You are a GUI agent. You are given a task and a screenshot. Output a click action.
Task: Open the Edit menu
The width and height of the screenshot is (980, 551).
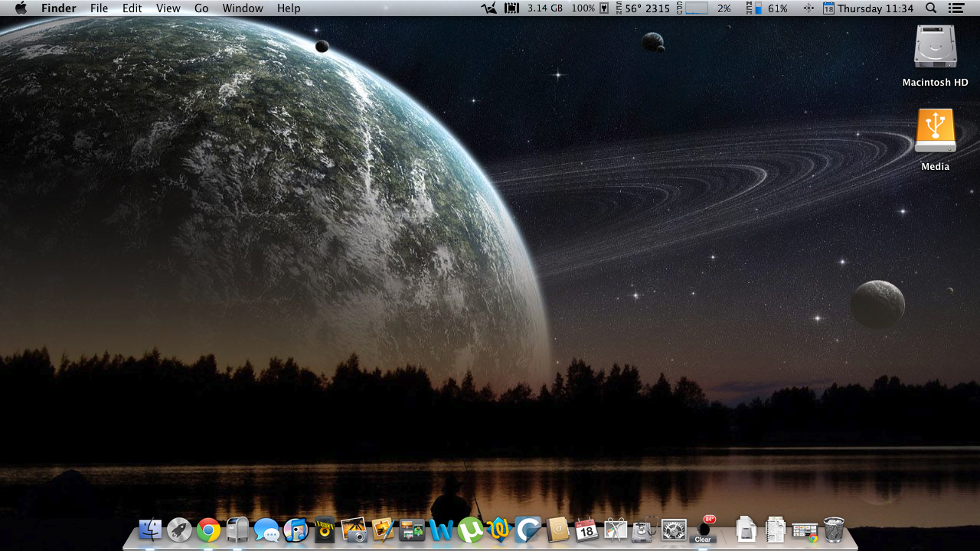point(132,8)
